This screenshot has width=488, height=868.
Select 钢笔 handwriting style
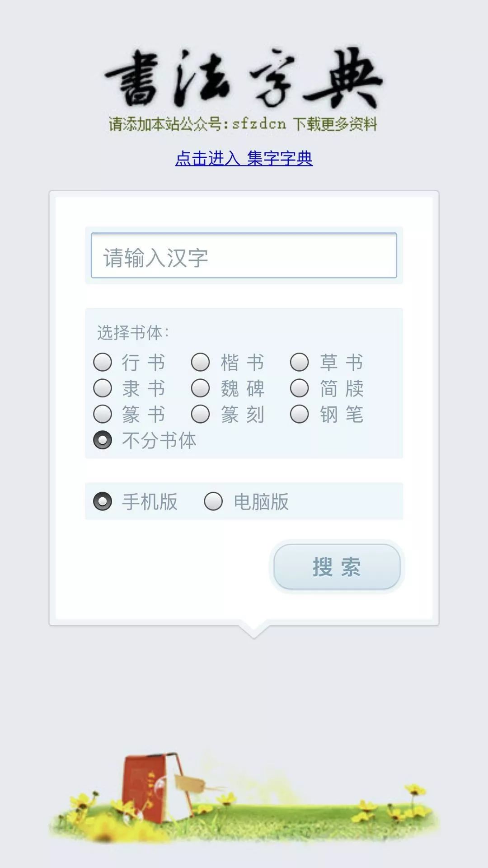[x=300, y=414]
